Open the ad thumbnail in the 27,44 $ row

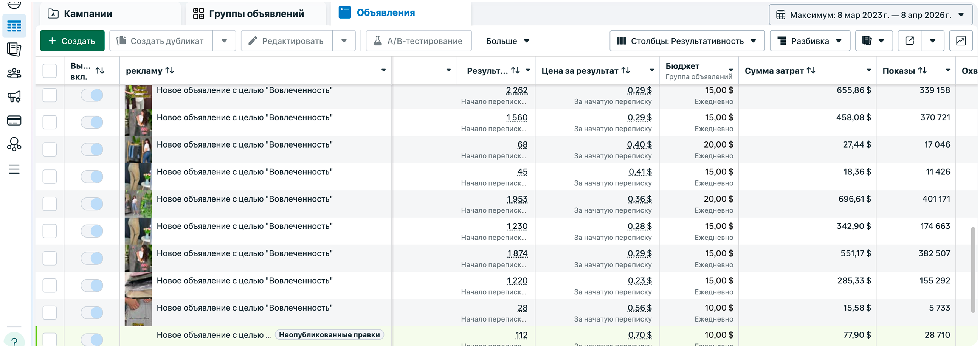[x=138, y=150]
